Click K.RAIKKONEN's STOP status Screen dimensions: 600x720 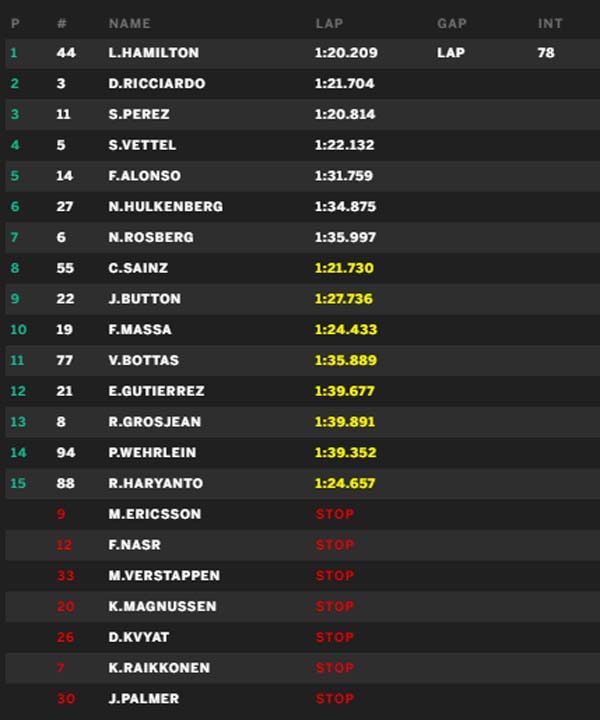click(335, 668)
